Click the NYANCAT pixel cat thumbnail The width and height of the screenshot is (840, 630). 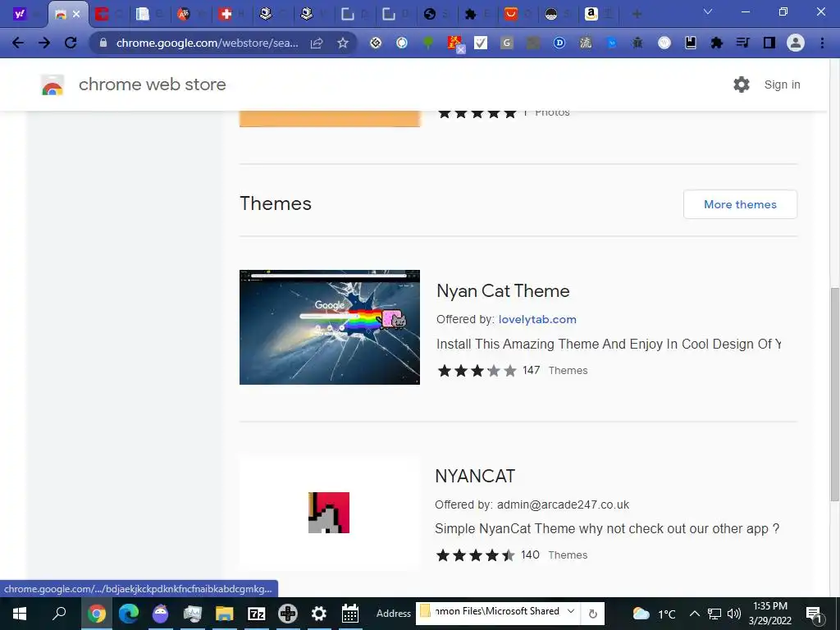[x=329, y=513]
